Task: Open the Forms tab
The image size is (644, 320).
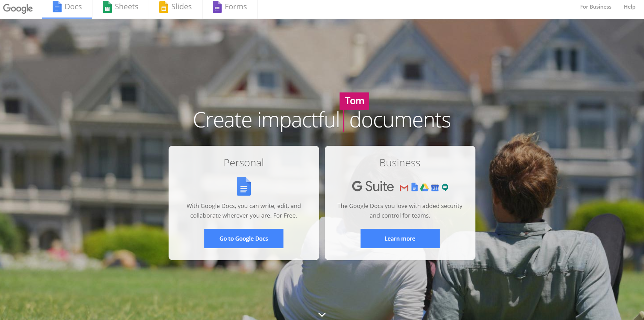Action: pyautogui.click(x=230, y=7)
